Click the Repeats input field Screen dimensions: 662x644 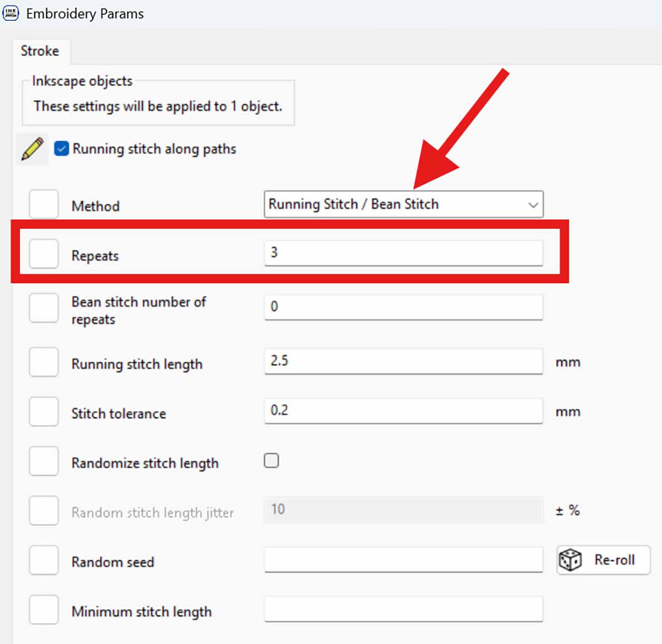coord(403,253)
